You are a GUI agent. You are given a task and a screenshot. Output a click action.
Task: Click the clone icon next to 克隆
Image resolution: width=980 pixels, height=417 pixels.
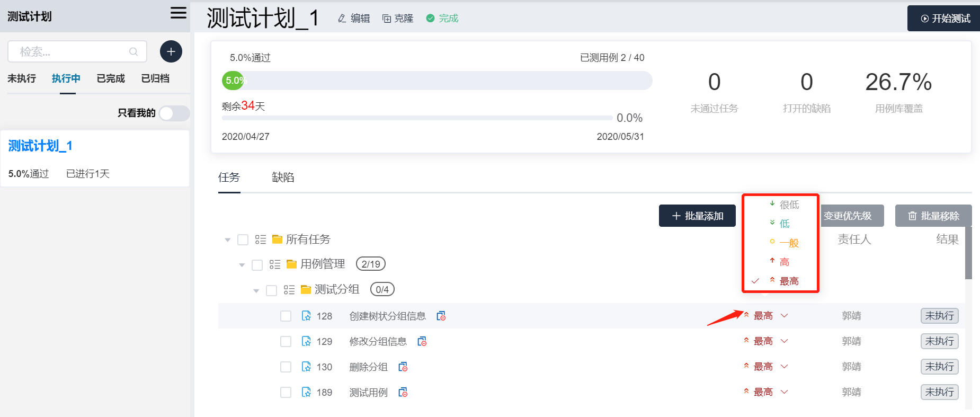tap(387, 19)
